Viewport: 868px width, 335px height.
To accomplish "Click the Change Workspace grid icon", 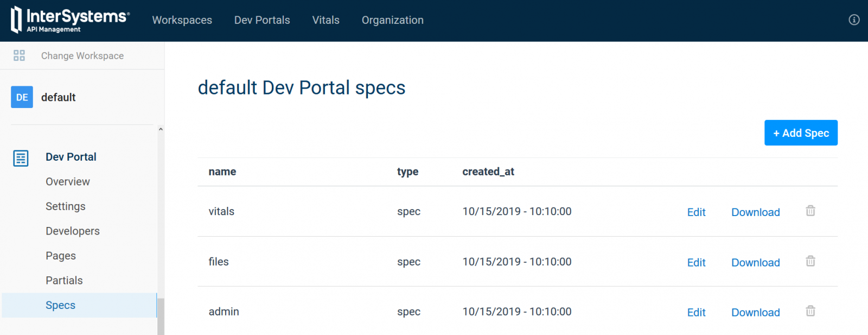I will click(x=20, y=55).
